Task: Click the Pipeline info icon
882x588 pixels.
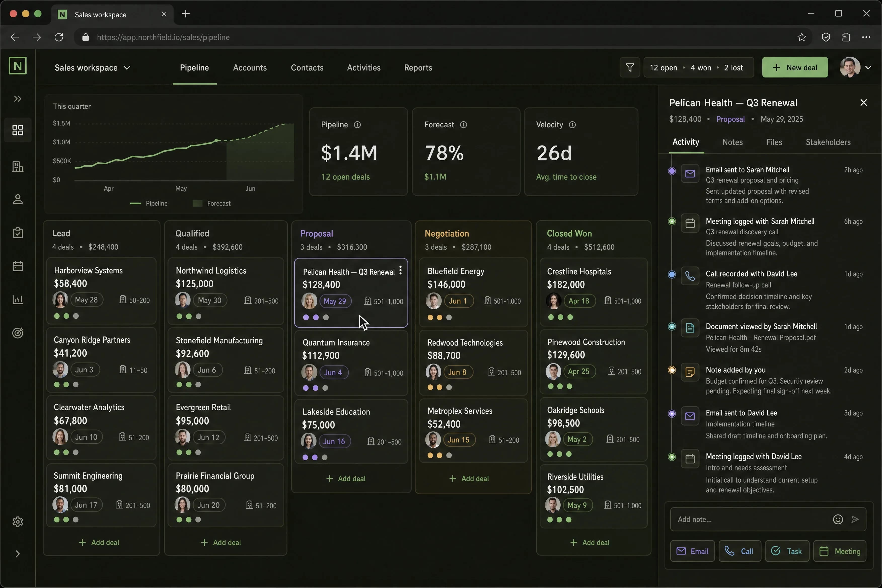Action: pos(357,125)
